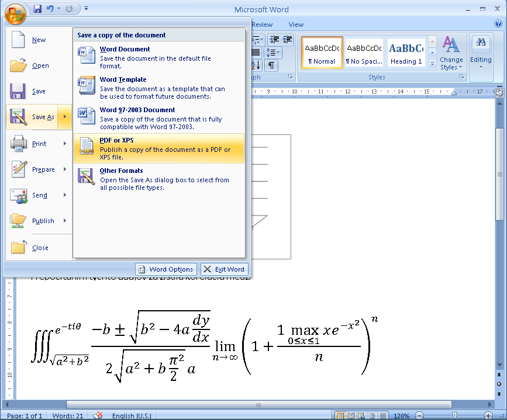This screenshot has height=420, width=507.
Task: Expand the Prepare submenu arrow
Action: (x=65, y=169)
